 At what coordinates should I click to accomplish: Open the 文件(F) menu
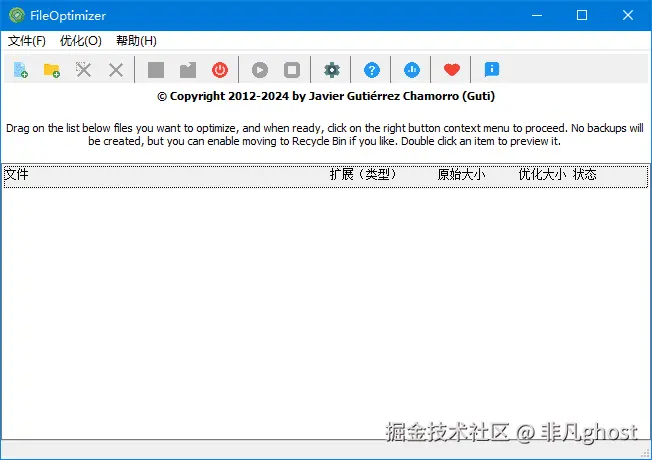tap(27, 41)
